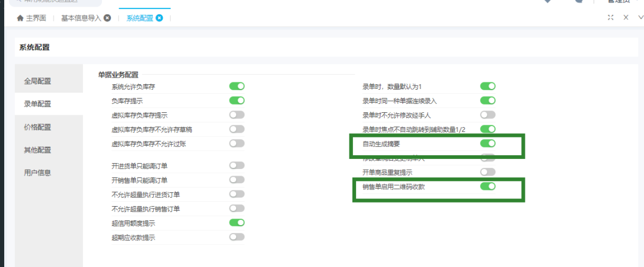Close the 系统配置 tab with its blue x icon

click(x=159, y=18)
